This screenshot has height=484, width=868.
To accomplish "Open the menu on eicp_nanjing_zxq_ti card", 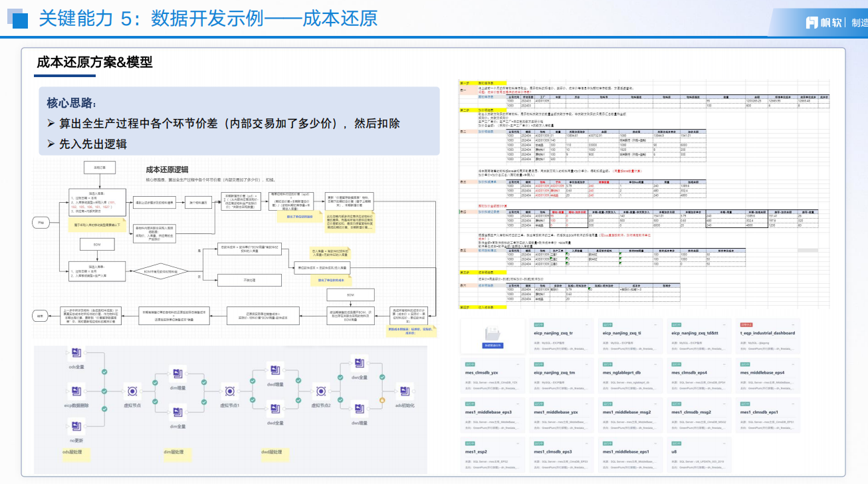I will [655, 324].
